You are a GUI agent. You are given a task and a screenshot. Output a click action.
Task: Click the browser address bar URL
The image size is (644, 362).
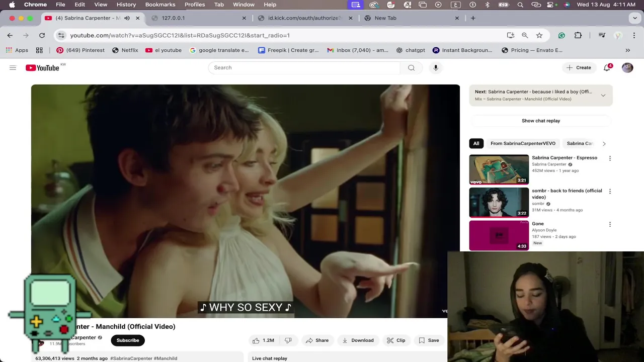[180, 35]
